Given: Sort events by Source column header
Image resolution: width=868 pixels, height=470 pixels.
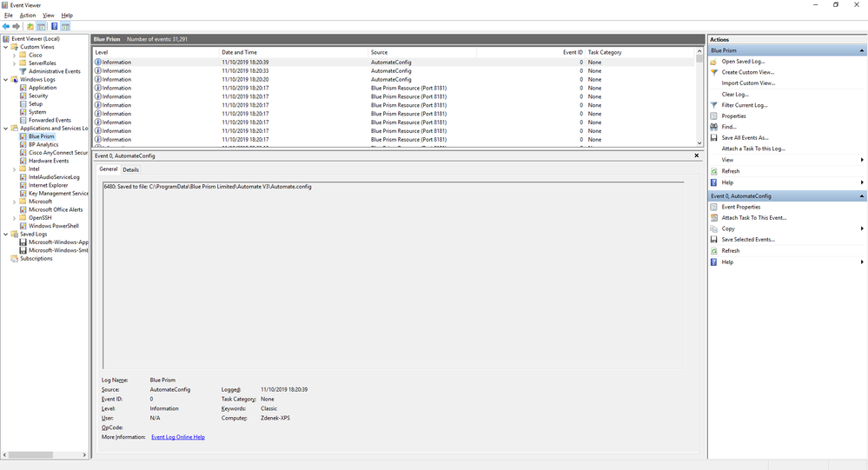Looking at the screenshot, I should click(x=421, y=53).
